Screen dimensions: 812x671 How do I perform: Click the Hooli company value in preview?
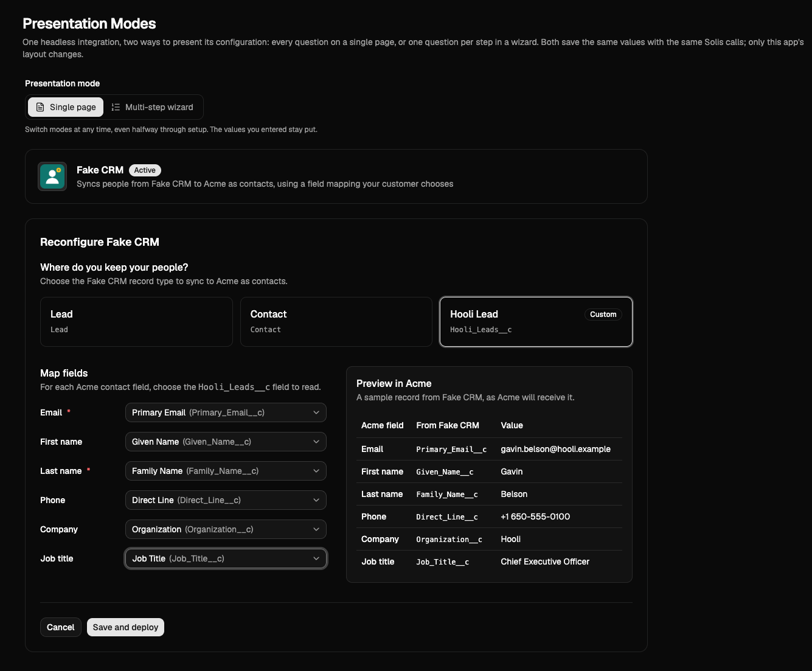[x=511, y=539]
